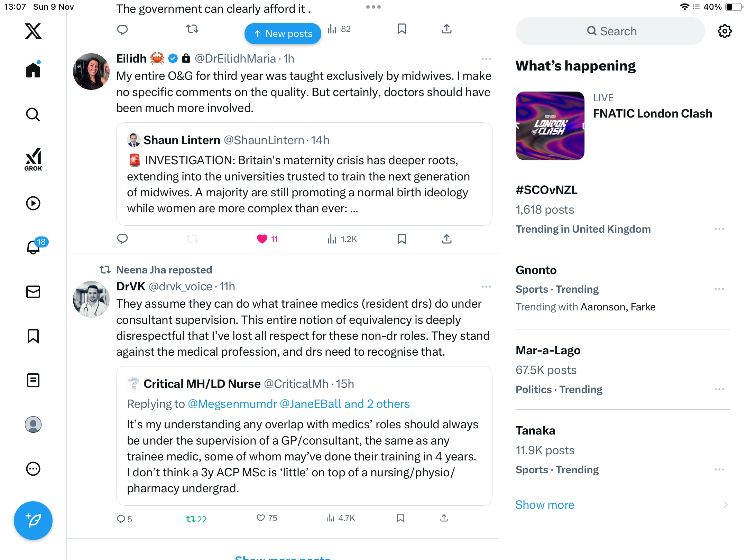Go to the Home timeline
The image size is (747, 560).
coord(33,70)
